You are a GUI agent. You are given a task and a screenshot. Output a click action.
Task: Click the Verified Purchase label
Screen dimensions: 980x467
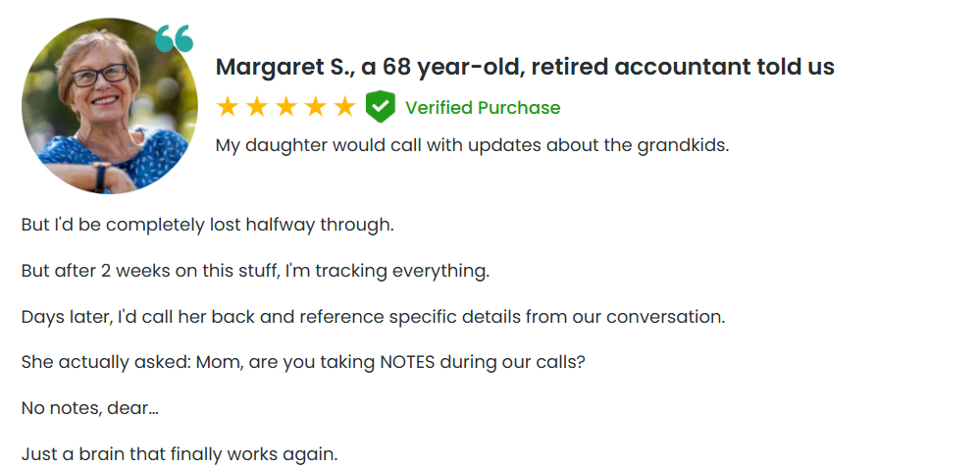click(483, 108)
